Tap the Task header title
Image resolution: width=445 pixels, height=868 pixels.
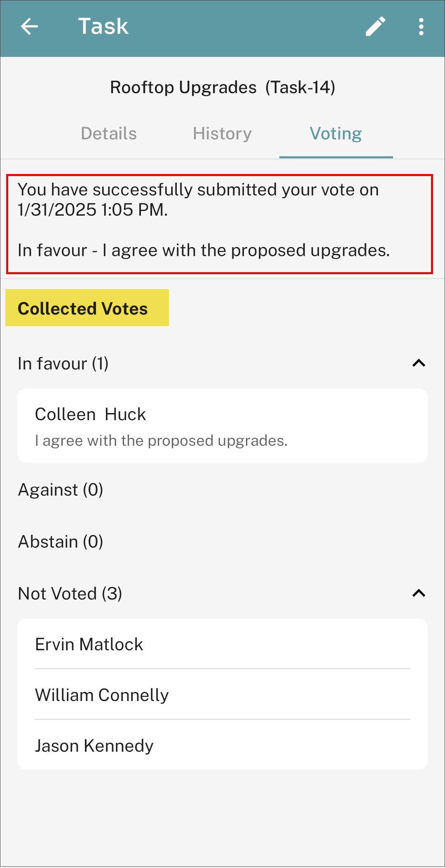tap(103, 26)
